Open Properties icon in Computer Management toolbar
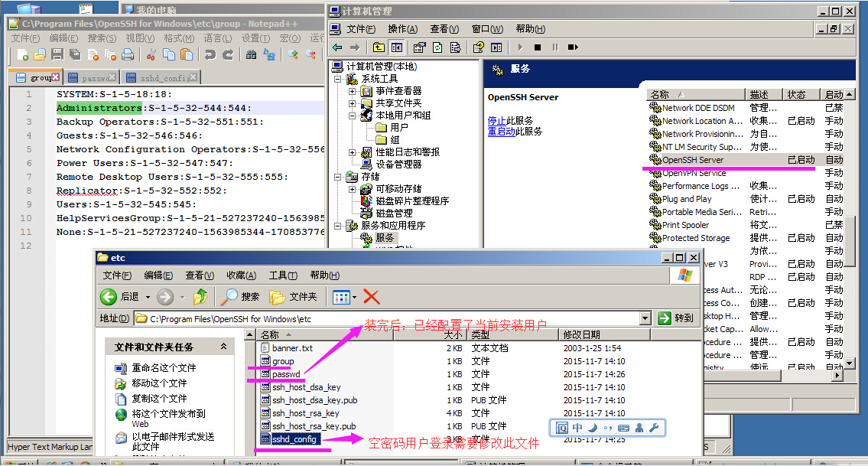Screen dimensions: 868x466 coord(420,47)
